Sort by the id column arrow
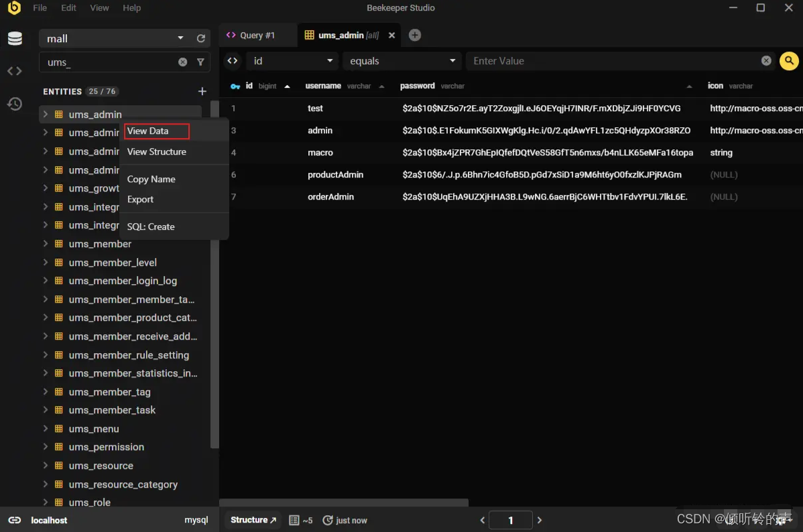803x532 pixels. tap(288, 86)
